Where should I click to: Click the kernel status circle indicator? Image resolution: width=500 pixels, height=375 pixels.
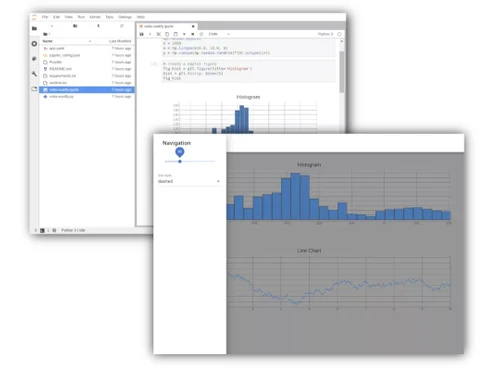(339, 34)
